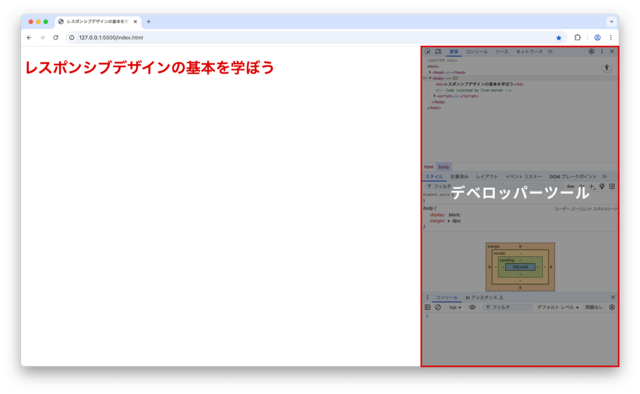Open console settings gear icon
Viewport: 640px width, 394px height.
coord(612,307)
